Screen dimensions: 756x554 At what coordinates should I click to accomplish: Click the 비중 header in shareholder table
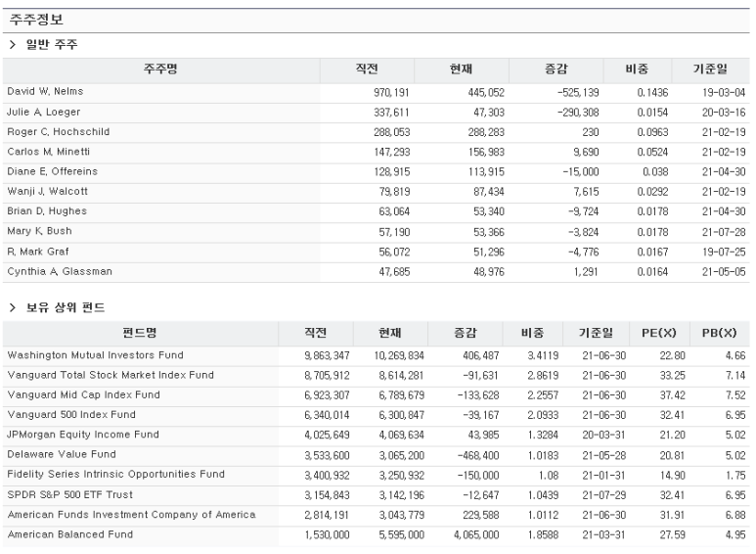pyautogui.click(x=637, y=69)
